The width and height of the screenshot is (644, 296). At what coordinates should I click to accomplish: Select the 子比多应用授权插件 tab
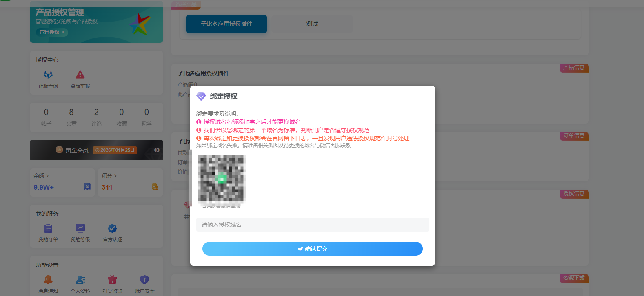click(227, 24)
